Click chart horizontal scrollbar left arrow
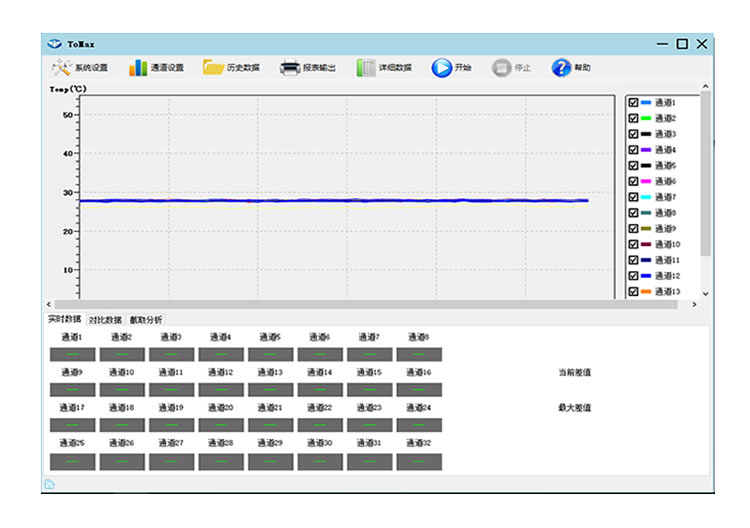 click(x=49, y=304)
